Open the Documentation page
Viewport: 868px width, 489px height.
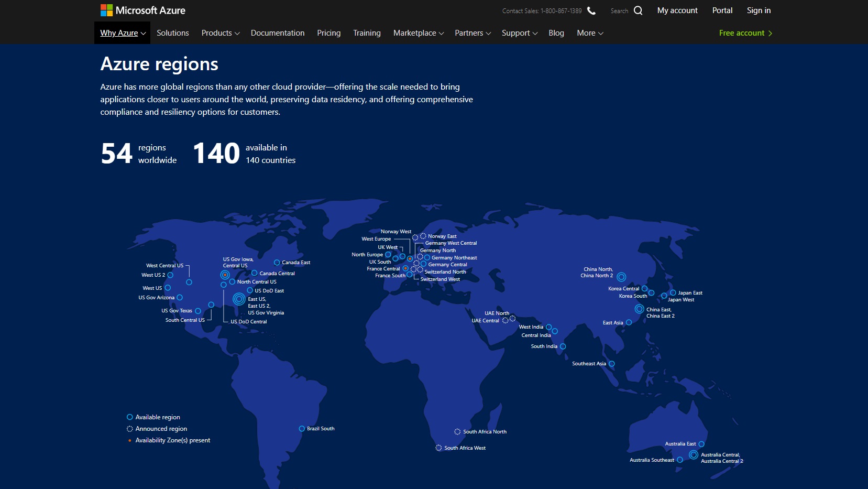[278, 33]
